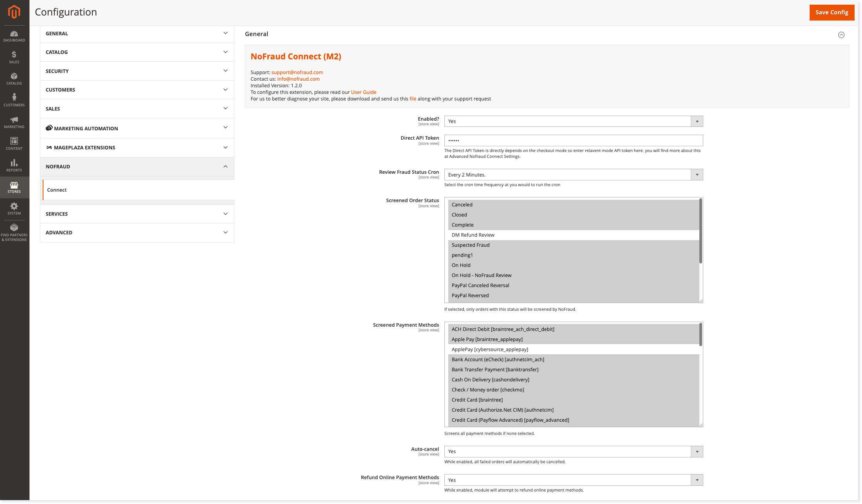This screenshot has width=862, height=504.
Task: Open the Dashboard sidebar icon
Action: [x=14, y=34]
